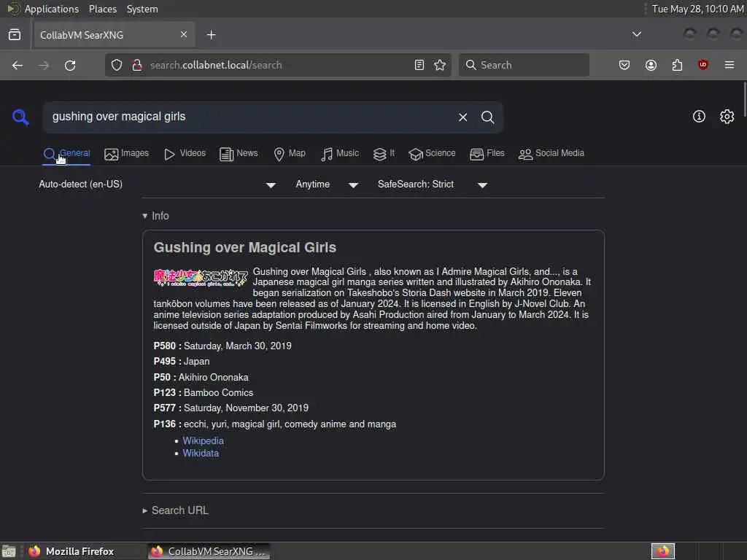The image size is (747, 560).
Task: Click CollabVM SearXNG taskbar window
Action: 208,551
